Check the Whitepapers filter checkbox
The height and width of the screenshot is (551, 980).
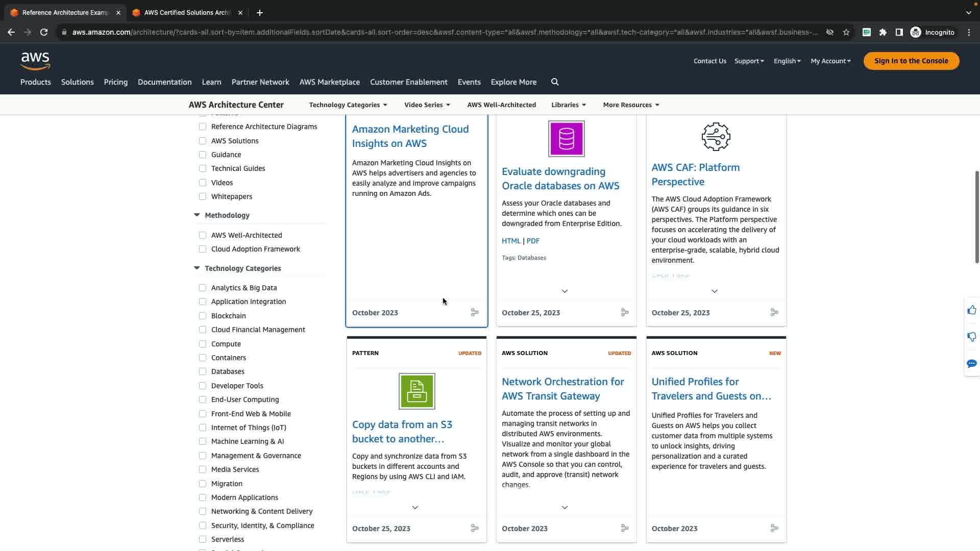pos(203,196)
